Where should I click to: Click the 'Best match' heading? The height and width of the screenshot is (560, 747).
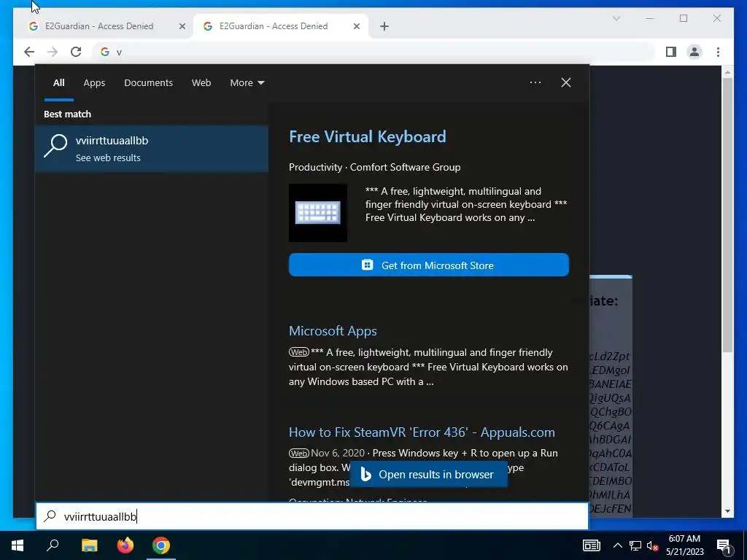coord(67,114)
